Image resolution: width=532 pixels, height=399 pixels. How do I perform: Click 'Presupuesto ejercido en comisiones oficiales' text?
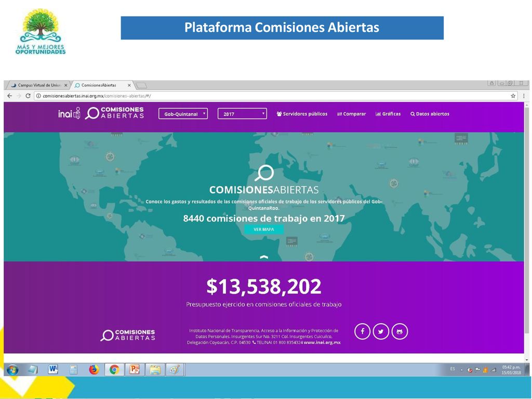263,304
